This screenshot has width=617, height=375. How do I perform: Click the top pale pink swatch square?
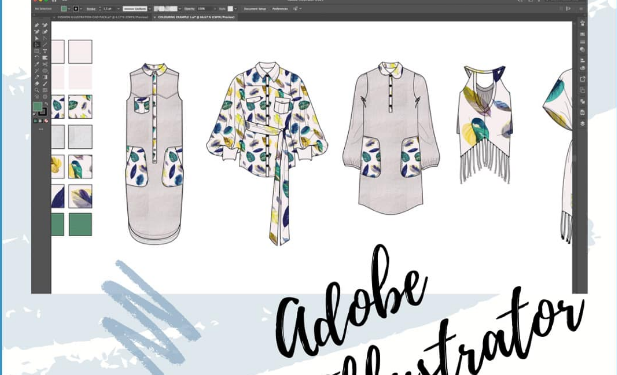(x=80, y=51)
